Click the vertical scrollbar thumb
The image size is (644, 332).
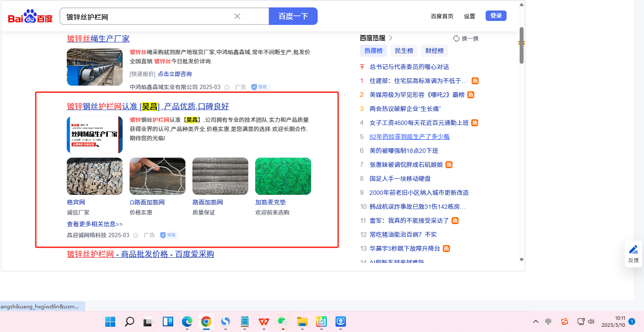tap(521, 45)
